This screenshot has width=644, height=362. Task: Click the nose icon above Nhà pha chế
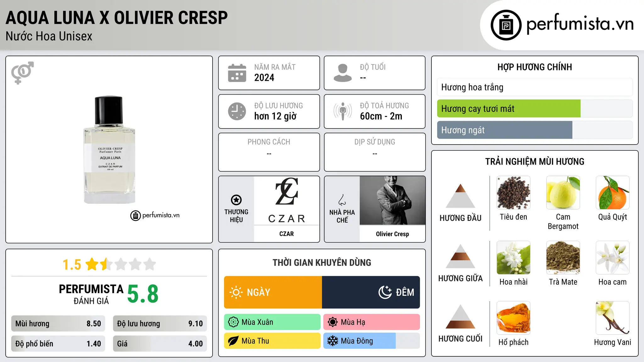(x=342, y=200)
